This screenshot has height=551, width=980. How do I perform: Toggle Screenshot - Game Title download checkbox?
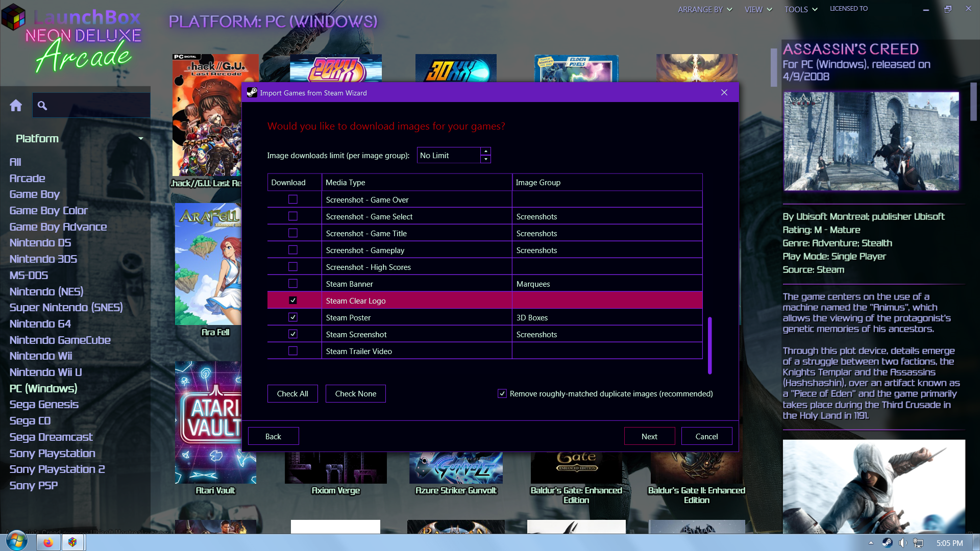[x=293, y=233]
